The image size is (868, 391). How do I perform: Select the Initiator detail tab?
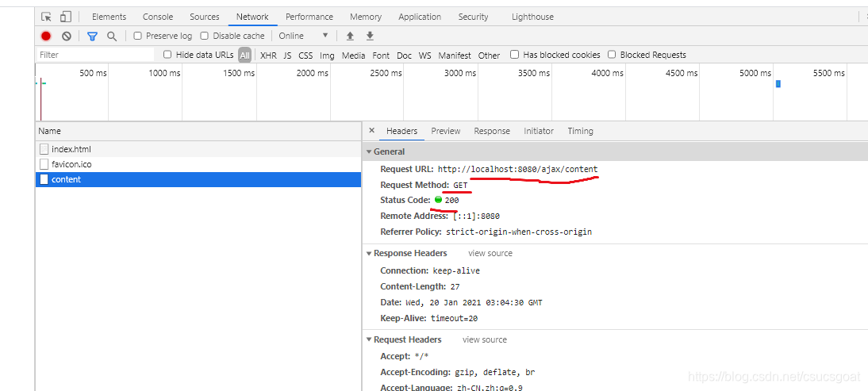[x=539, y=131]
